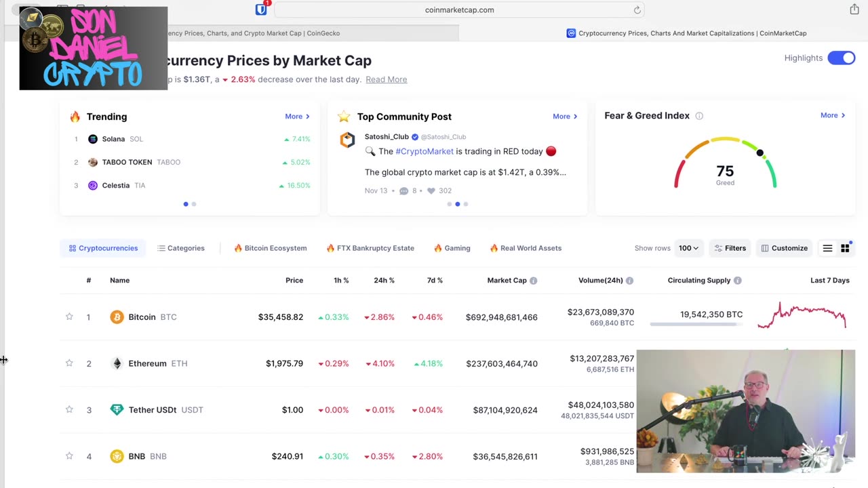Image resolution: width=868 pixels, height=488 pixels.
Task: Open Fear & Greed Index info icon
Action: tap(699, 116)
